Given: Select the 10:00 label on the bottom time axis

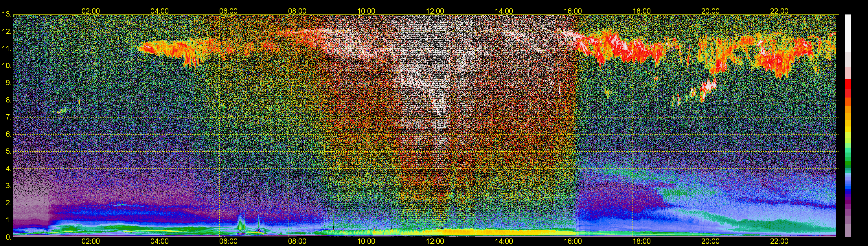Looking at the screenshot, I should coord(366,241).
